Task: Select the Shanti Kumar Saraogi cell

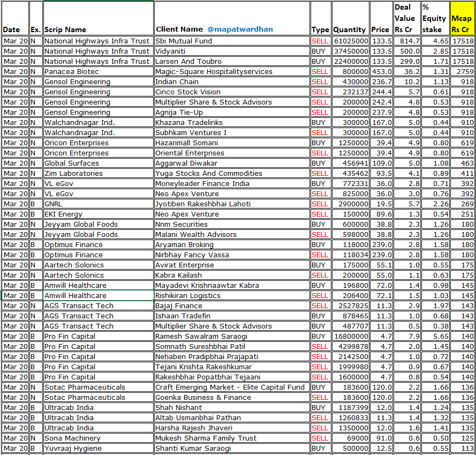Action: point(232,449)
